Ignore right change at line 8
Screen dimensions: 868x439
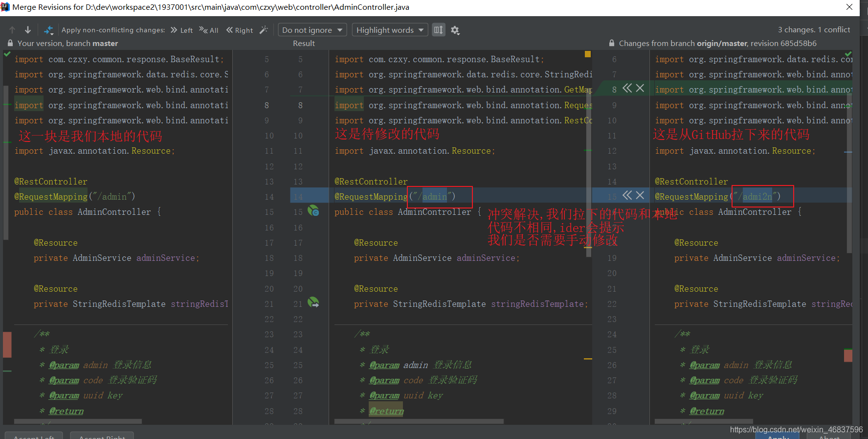pos(640,88)
